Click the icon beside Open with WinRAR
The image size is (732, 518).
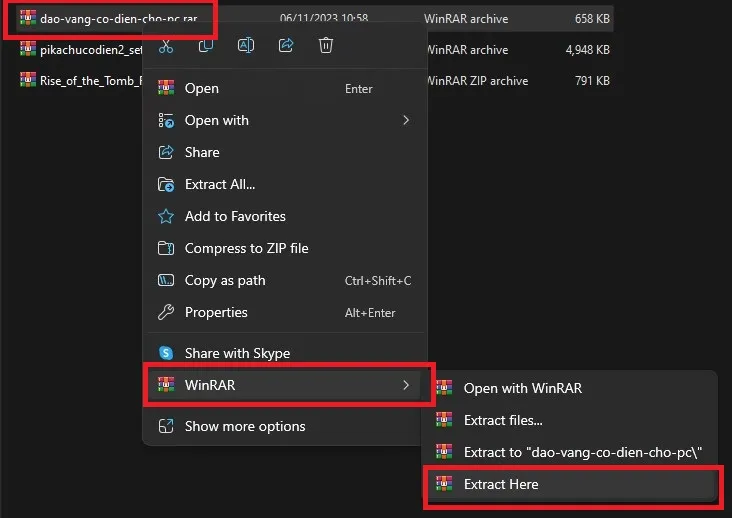(x=444, y=387)
